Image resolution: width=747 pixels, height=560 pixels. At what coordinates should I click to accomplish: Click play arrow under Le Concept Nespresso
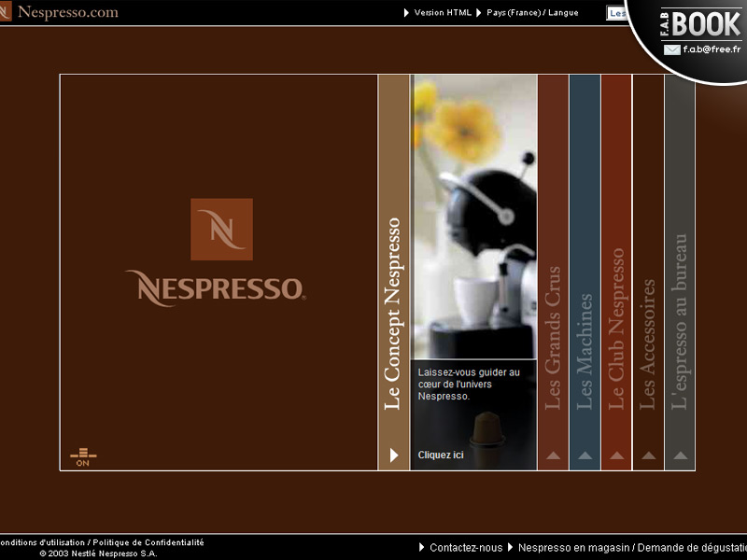394,455
